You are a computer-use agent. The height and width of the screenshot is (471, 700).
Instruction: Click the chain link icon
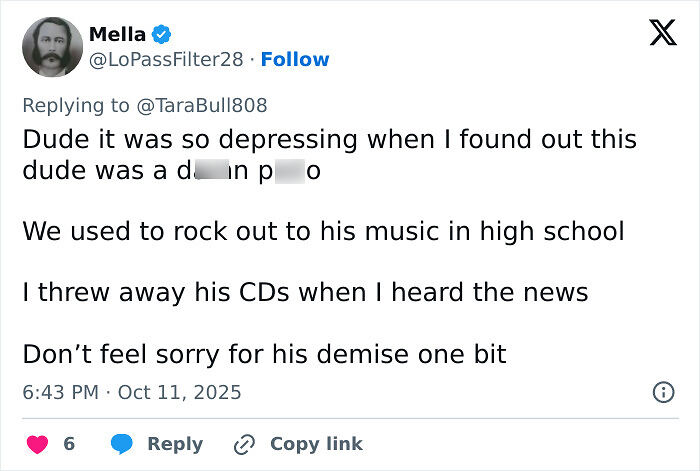(245, 443)
